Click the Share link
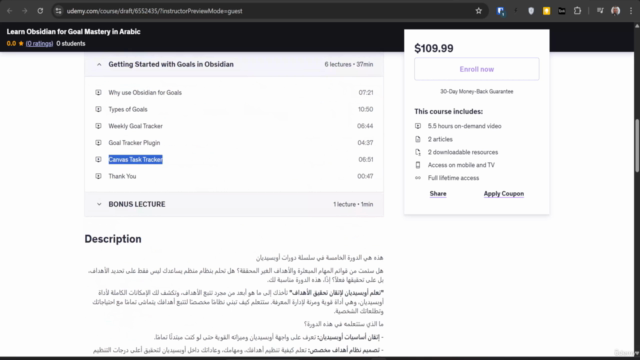The image size is (640, 360). (x=438, y=193)
